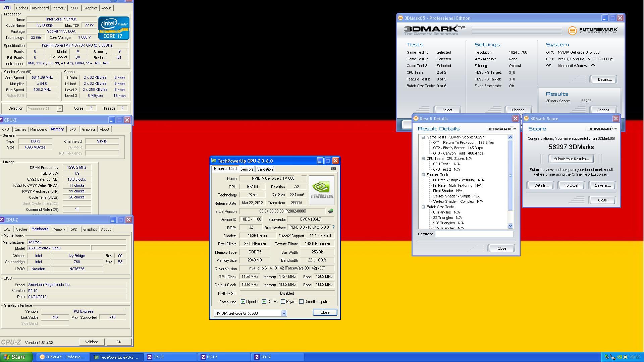Click the Options button under Results

604,110
